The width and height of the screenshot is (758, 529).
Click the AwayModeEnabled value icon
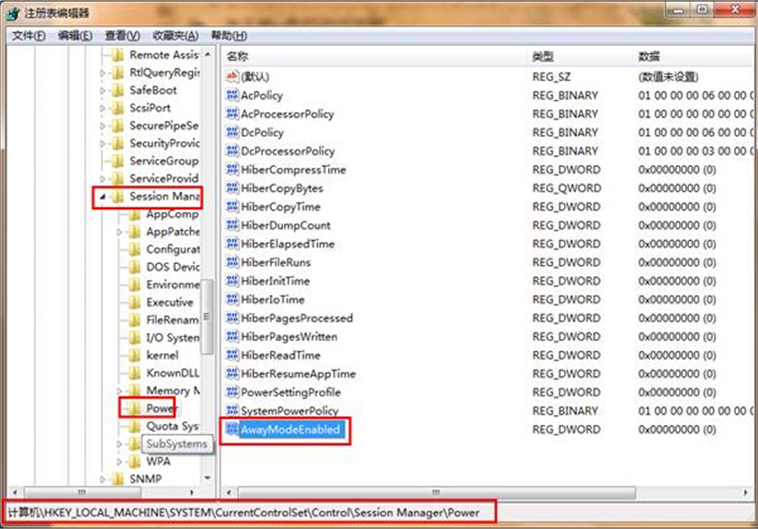pos(232,430)
